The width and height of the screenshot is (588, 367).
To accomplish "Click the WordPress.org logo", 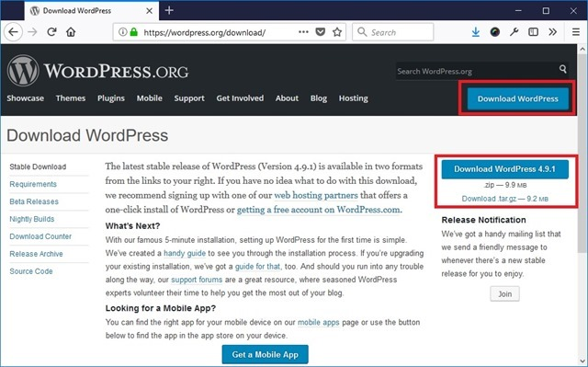I will pos(98,71).
